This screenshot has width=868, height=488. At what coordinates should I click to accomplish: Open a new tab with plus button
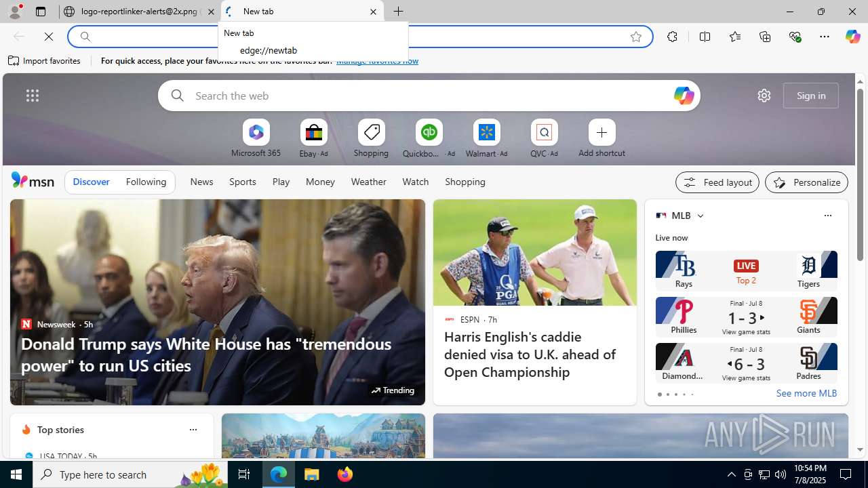399,12
